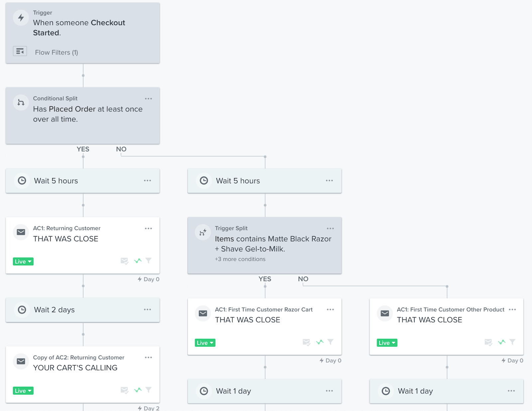Click Flow Filters (1) link
This screenshot has width=532, height=411.
[57, 53]
